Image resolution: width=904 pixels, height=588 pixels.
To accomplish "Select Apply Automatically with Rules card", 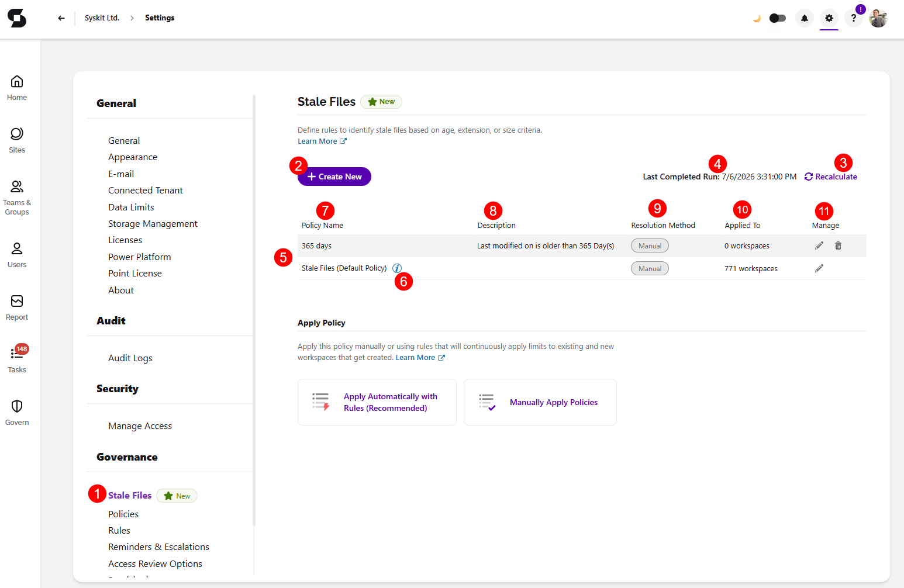I will pos(377,402).
